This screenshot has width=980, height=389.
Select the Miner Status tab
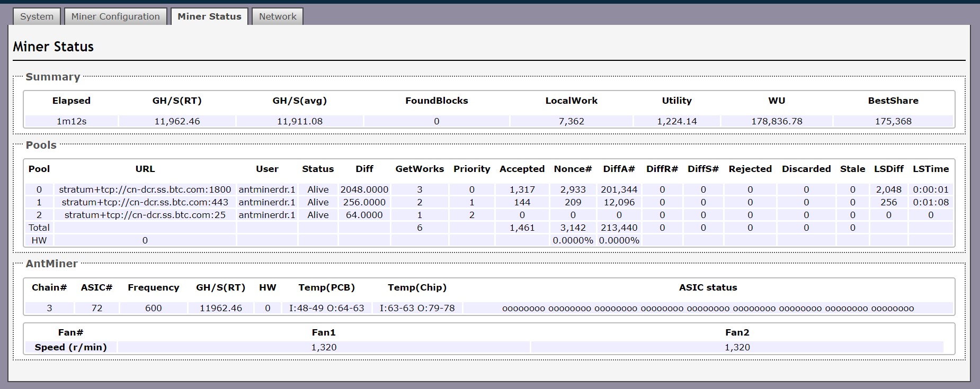(x=209, y=16)
